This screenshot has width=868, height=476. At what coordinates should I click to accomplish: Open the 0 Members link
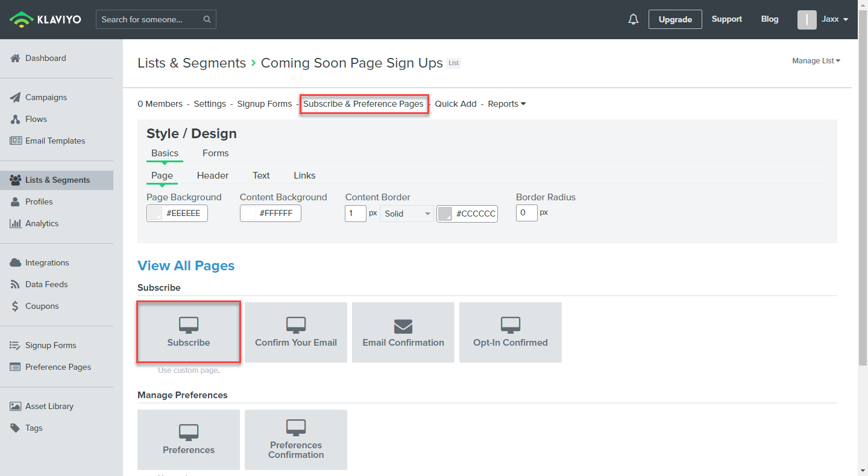[x=160, y=104]
